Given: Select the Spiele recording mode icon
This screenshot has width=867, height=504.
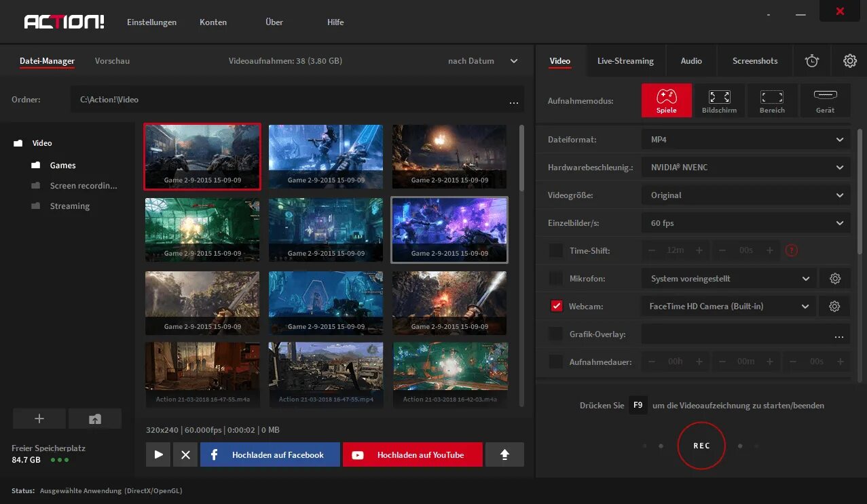Looking at the screenshot, I should [x=666, y=100].
